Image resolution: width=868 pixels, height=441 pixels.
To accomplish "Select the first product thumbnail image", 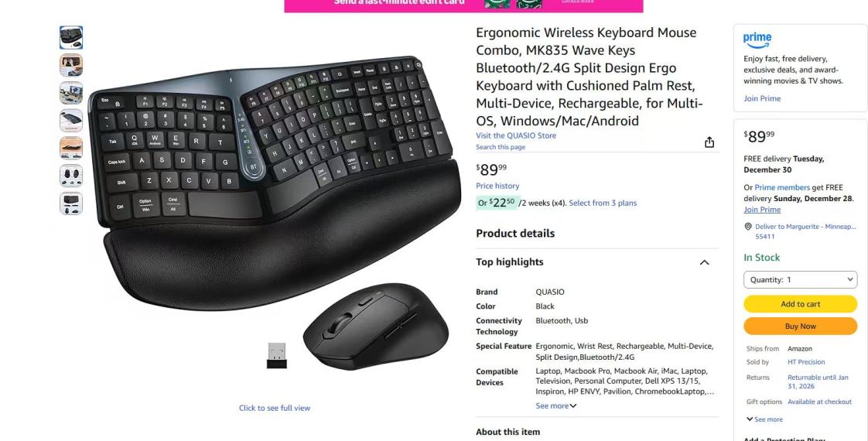I will [71, 38].
